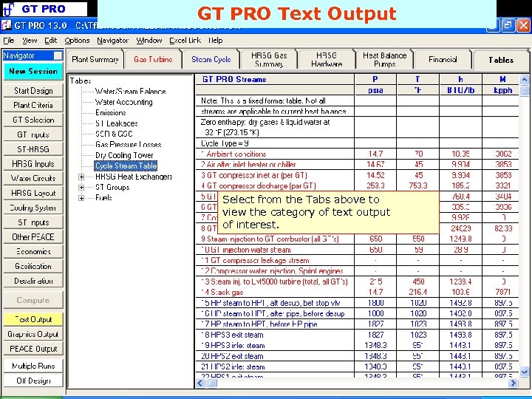The height and width of the screenshot is (399, 532).
Task: Click the Text Output button
Action: point(33,319)
